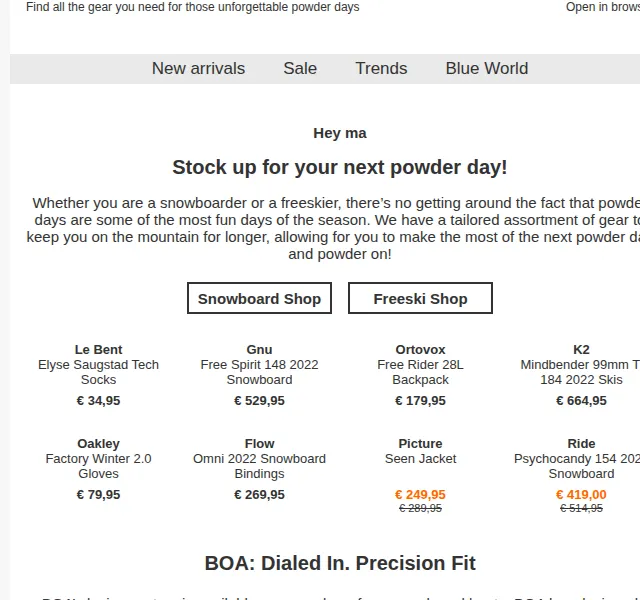Image resolution: width=640 pixels, height=600 pixels.
Task: View Gnu Free Spirit 148 Snowboard
Action: [x=260, y=365]
